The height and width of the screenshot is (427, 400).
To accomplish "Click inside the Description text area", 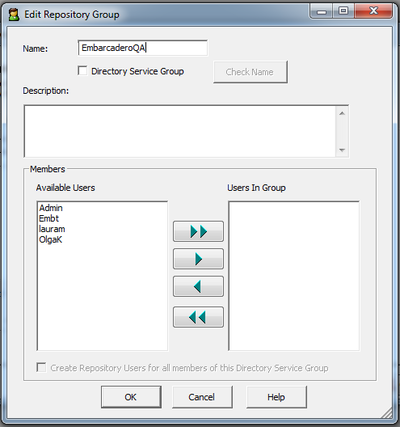I will [180, 131].
